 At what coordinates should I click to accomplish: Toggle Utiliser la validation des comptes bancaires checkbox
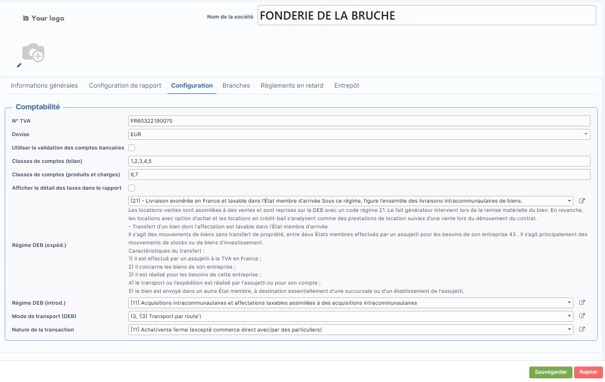pyautogui.click(x=132, y=148)
